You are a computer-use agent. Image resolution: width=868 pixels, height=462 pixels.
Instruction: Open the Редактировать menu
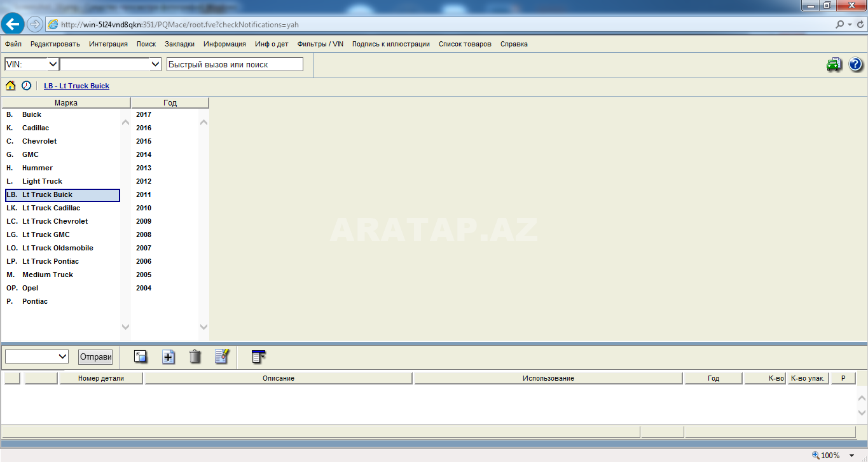(x=55, y=44)
